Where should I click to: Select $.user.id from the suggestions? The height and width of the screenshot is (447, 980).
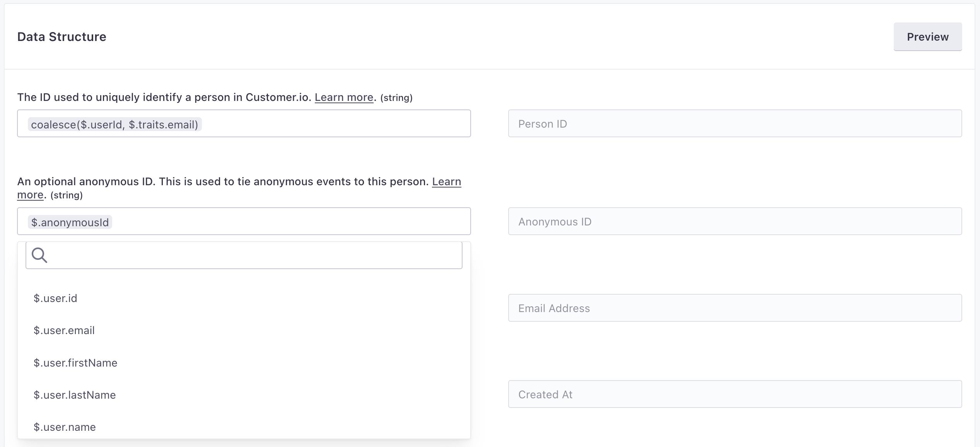coord(55,298)
